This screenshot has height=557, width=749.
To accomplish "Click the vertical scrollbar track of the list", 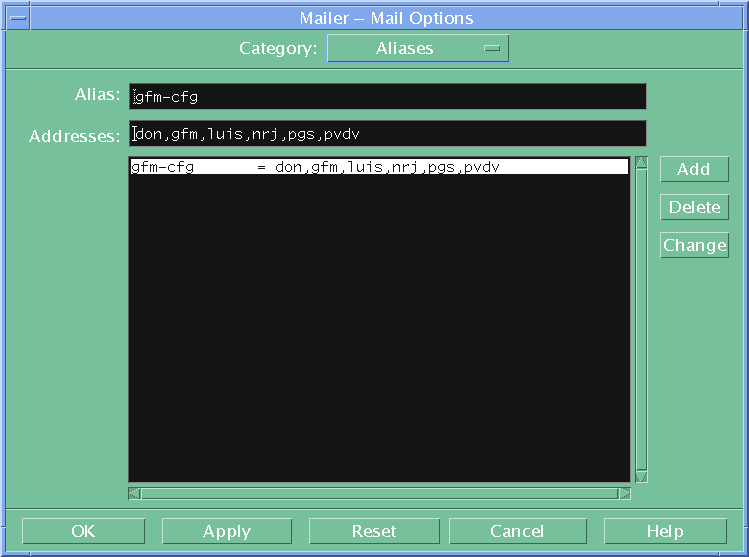I will [x=641, y=320].
